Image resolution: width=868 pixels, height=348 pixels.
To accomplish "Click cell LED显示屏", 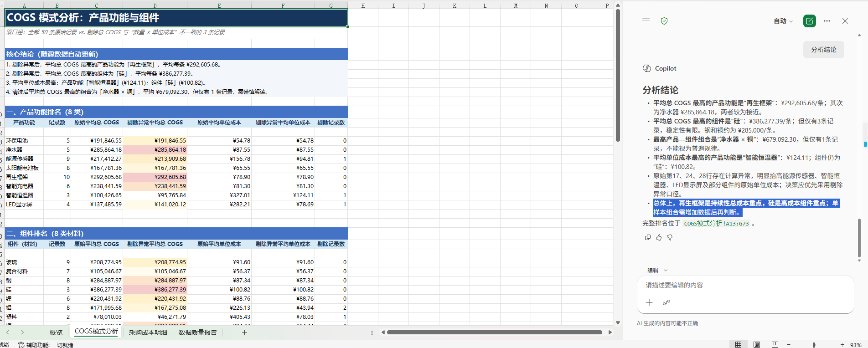I will point(24,205).
